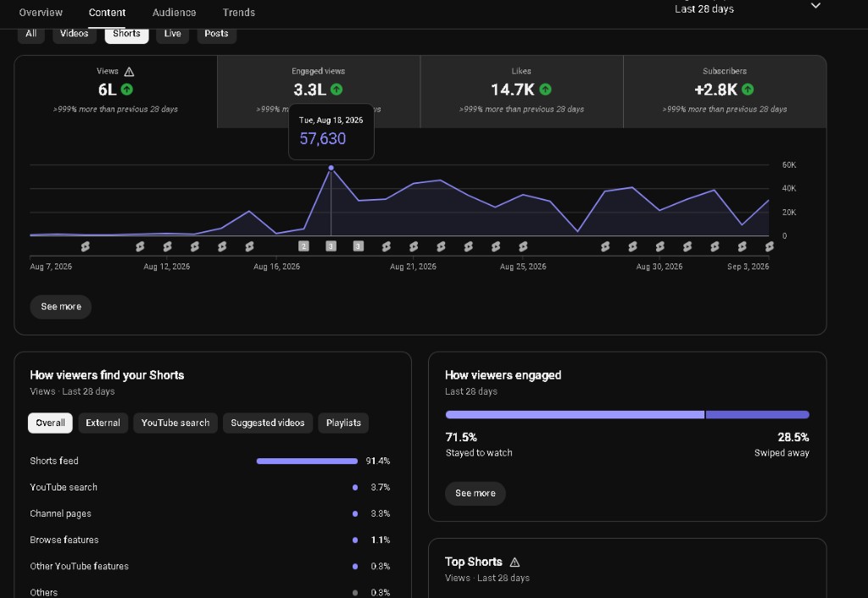This screenshot has height=598, width=868.
Task: Open the Last 28 days date selector
Action: (748, 8)
